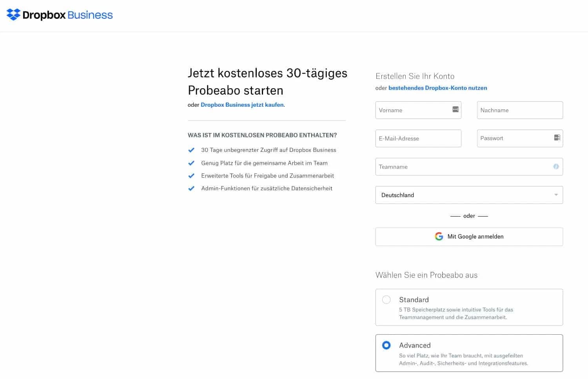Click the E-Mail-Adresse input field

tap(418, 138)
